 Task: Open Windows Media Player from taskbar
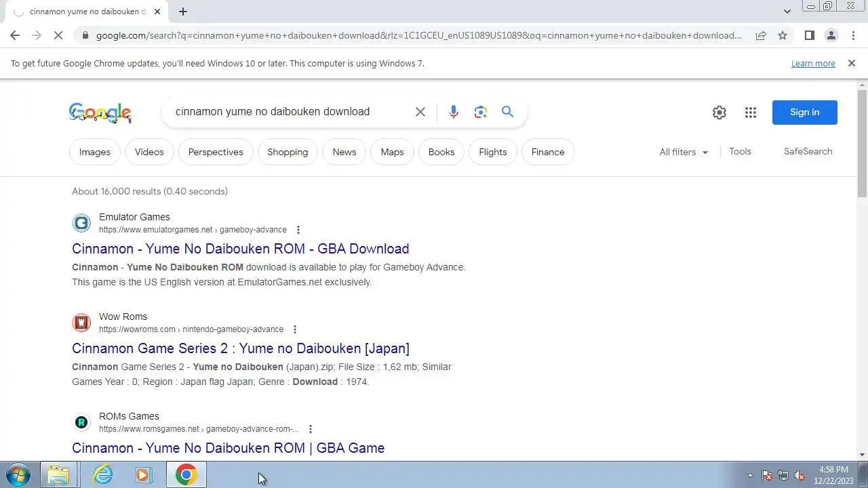pos(143,475)
